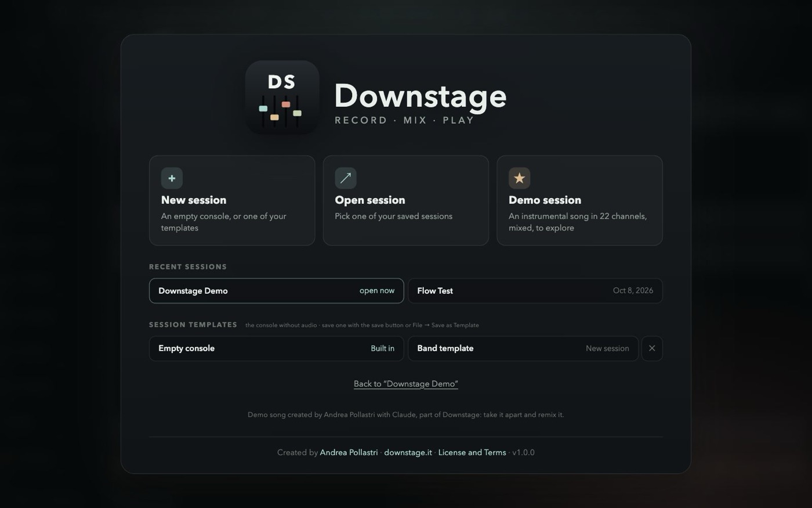This screenshot has height=508, width=812.
Task: Click the Downstage DS mixer logo icon
Action: pos(282,97)
